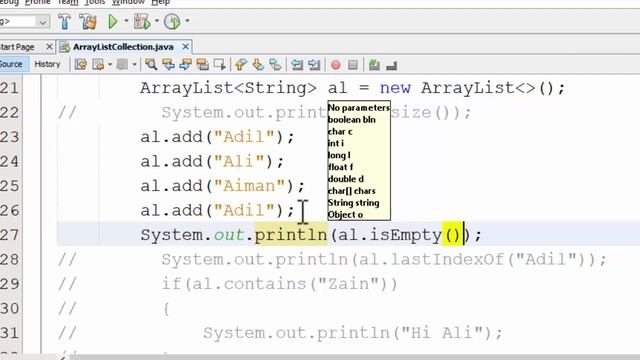Open the Profile menu
The image size is (640, 360).
[x=38, y=2]
